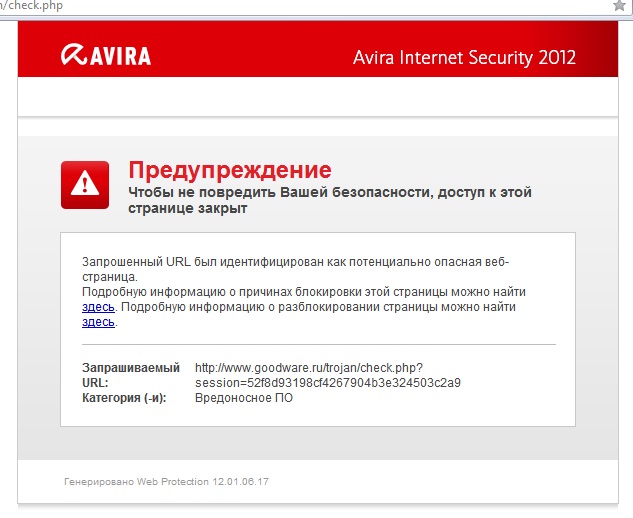
Task: Click the AVIRA wordmark in header
Action: [120, 56]
